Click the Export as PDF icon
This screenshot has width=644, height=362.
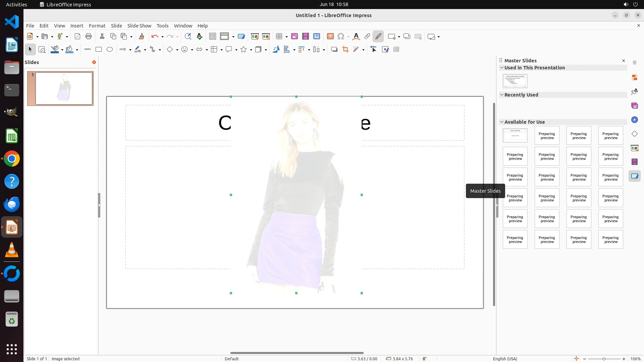click(77, 37)
